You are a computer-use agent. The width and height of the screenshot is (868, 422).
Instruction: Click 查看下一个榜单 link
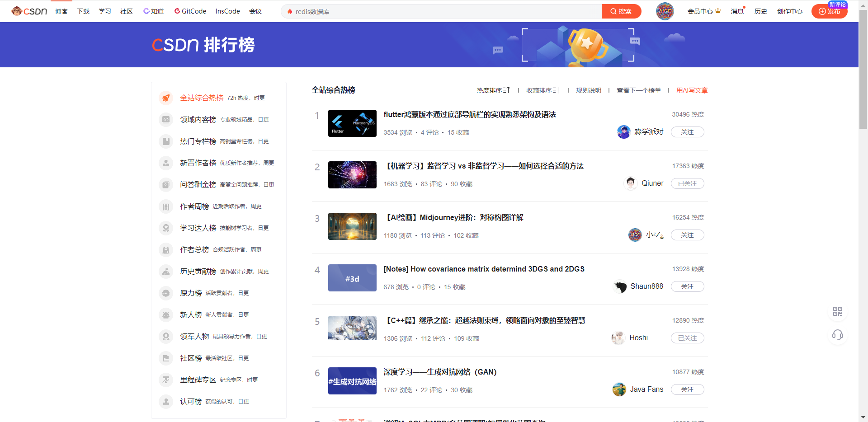click(x=639, y=90)
